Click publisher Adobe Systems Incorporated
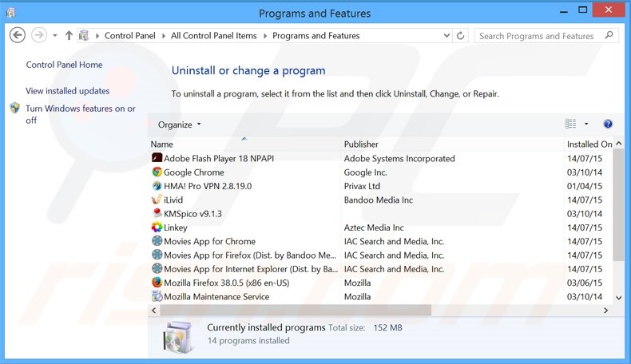Viewport: 631px width, 364px height. click(399, 159)
